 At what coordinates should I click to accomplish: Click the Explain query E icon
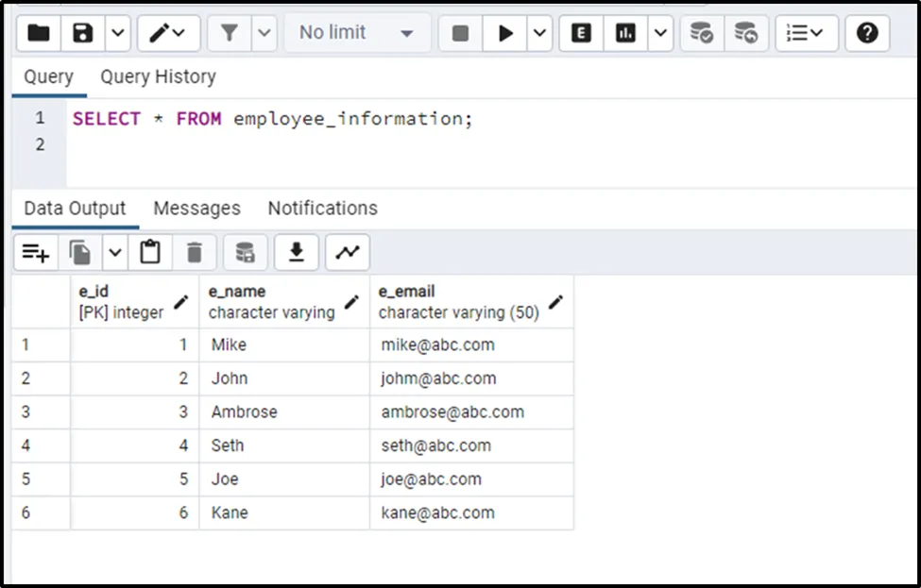(581, 33)
